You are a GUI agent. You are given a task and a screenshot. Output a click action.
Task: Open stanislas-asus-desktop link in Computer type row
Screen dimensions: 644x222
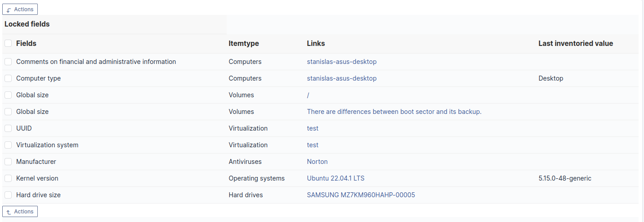coord(342,78)
